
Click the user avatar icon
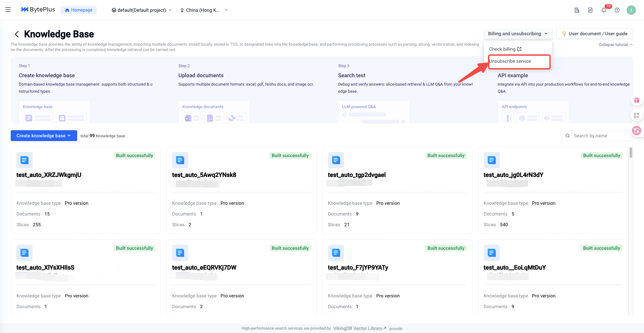pos(631,10)
